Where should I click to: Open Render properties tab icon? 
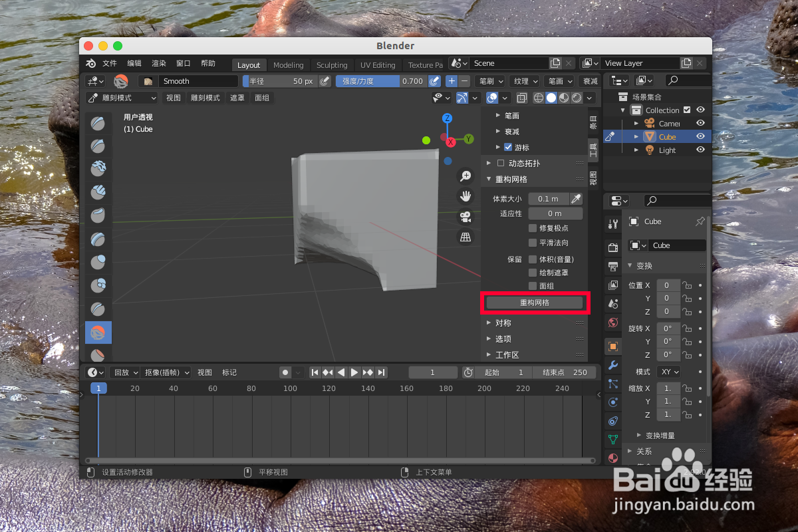click(613, 248)
